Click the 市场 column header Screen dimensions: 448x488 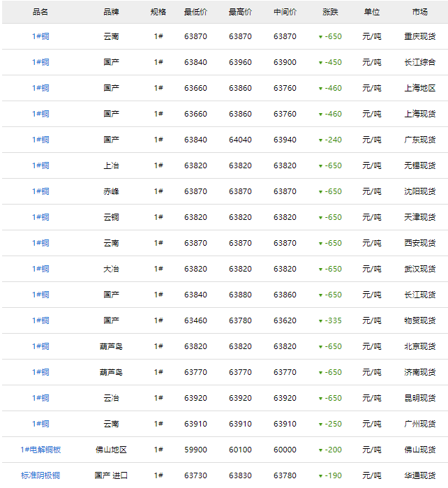pyautogui.click(x=419, y=12)
